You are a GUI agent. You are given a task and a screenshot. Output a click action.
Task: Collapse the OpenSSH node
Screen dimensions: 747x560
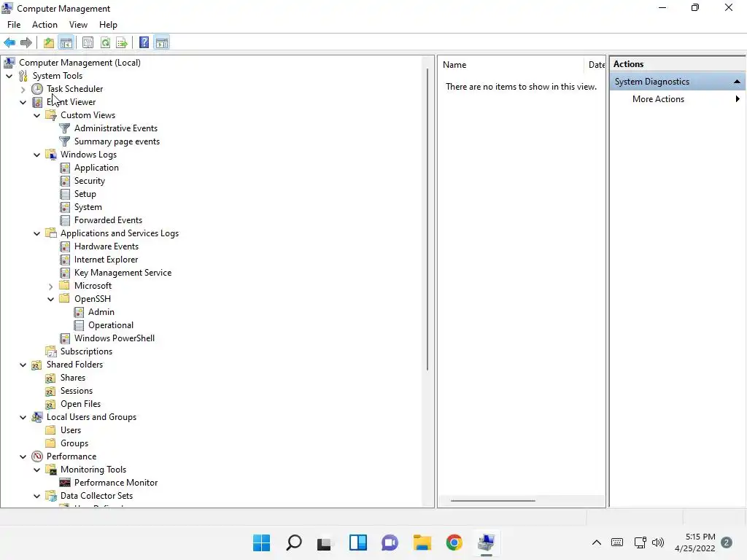point(50,300)
